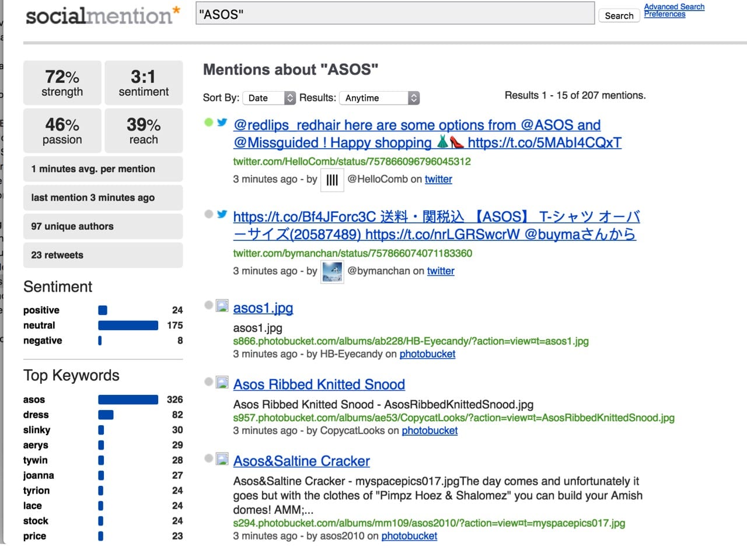This screenshot has width=747, height=560.
Task: Click the socialmention logo
Action: [x=103, y=15]
